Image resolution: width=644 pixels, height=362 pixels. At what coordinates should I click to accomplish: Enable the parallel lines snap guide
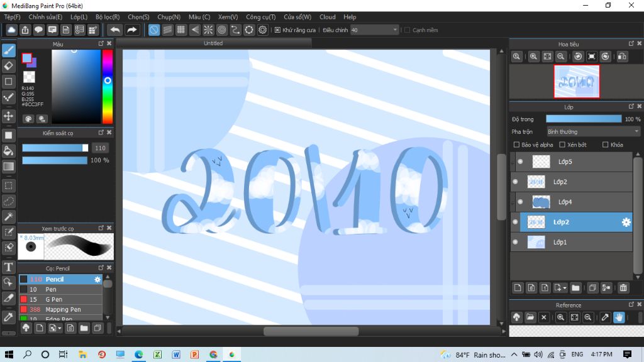click(167, 30)
